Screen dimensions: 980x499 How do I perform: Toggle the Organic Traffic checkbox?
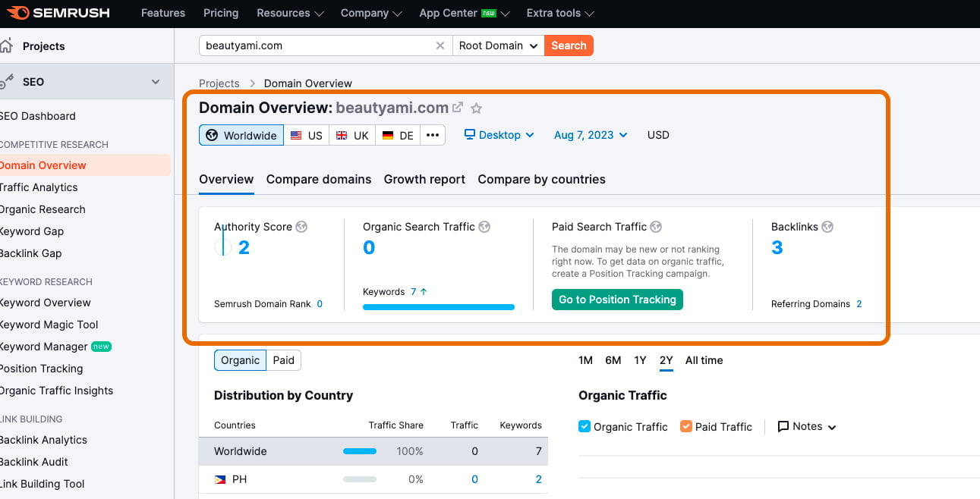pyautogui.click(x=585, y=426)
